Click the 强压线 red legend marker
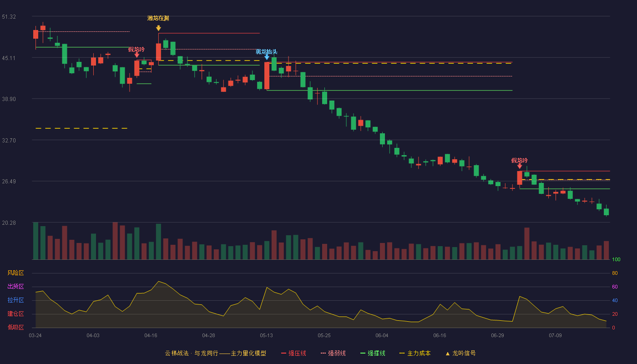Screen dimensions: 637x364 point(283,353)
